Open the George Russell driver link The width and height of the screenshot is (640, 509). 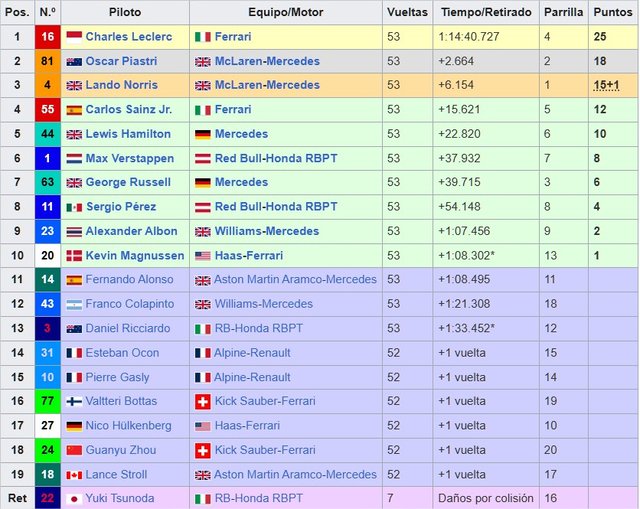[128, 182]
